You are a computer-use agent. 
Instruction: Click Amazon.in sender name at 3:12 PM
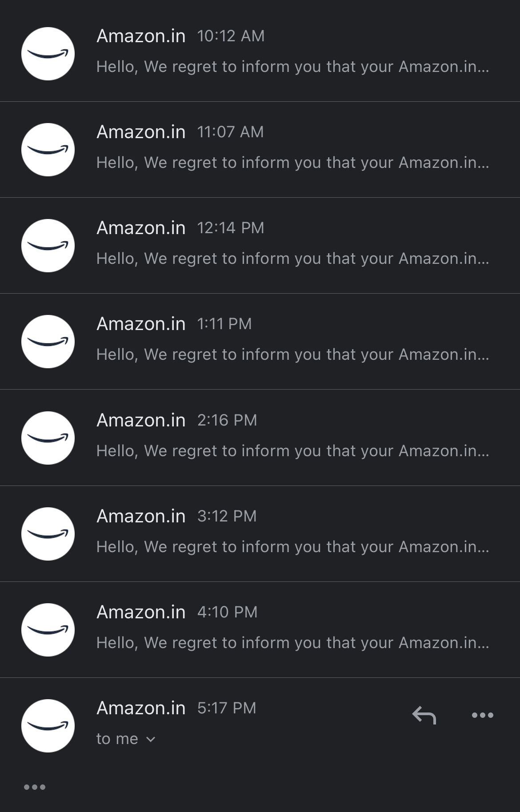tap(141, 516)
